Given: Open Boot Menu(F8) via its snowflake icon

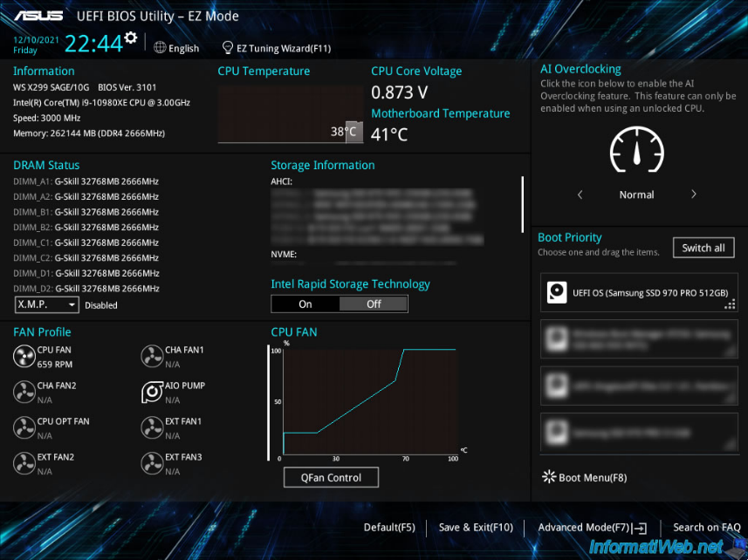Looking at the screenshot, I should click(x=548, y=477).
